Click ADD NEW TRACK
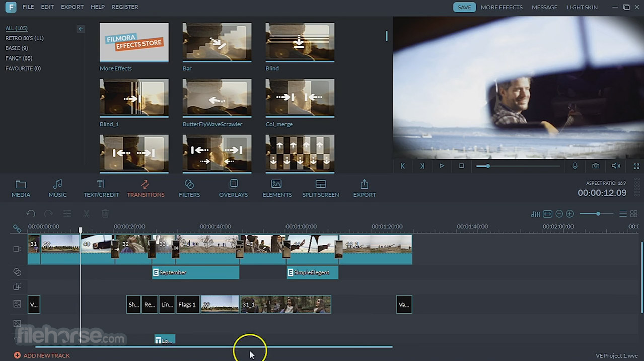The image size is (644, 361). click(42, 355)
